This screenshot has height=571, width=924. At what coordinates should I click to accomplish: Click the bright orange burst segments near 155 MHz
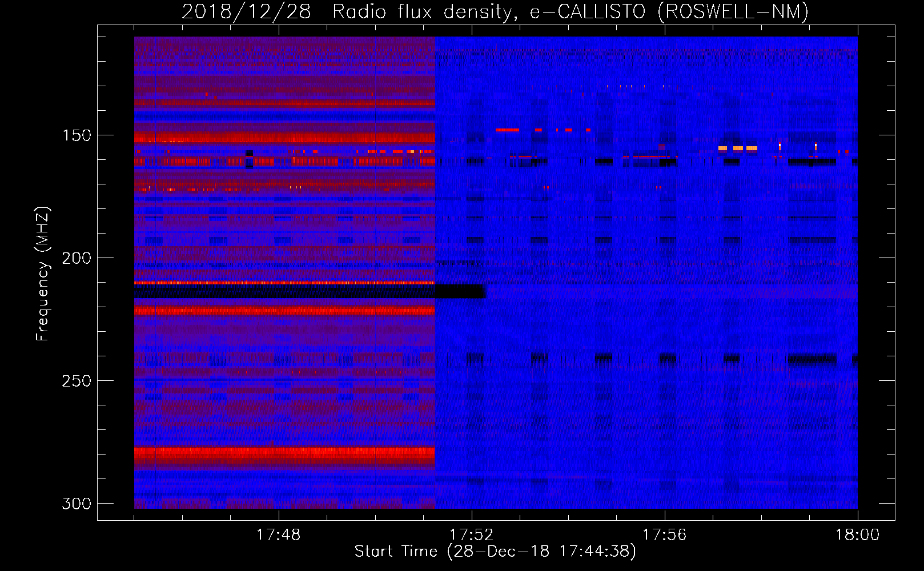click(738, 148)
